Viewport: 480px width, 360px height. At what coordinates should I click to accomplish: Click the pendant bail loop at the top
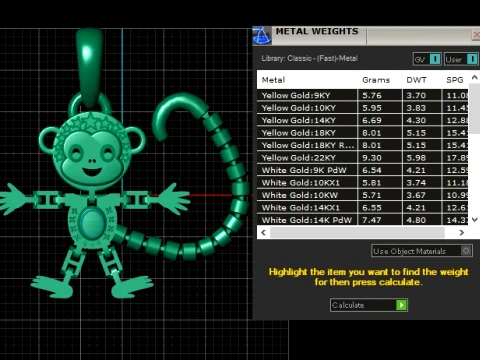pyautogui.click(x=89, y=67)
